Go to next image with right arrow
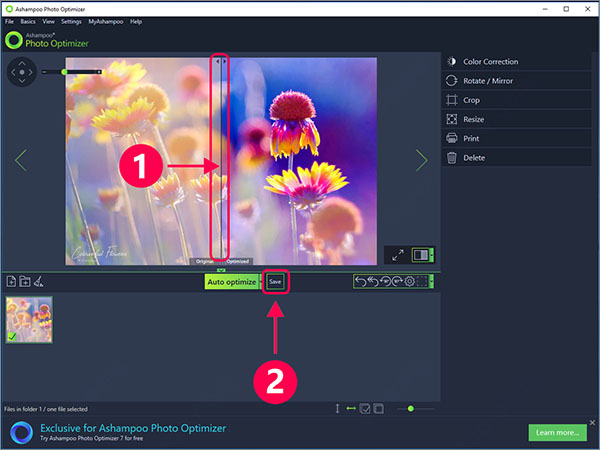Image resolution: width=600 pixels, height=450 pixels. 421,160
